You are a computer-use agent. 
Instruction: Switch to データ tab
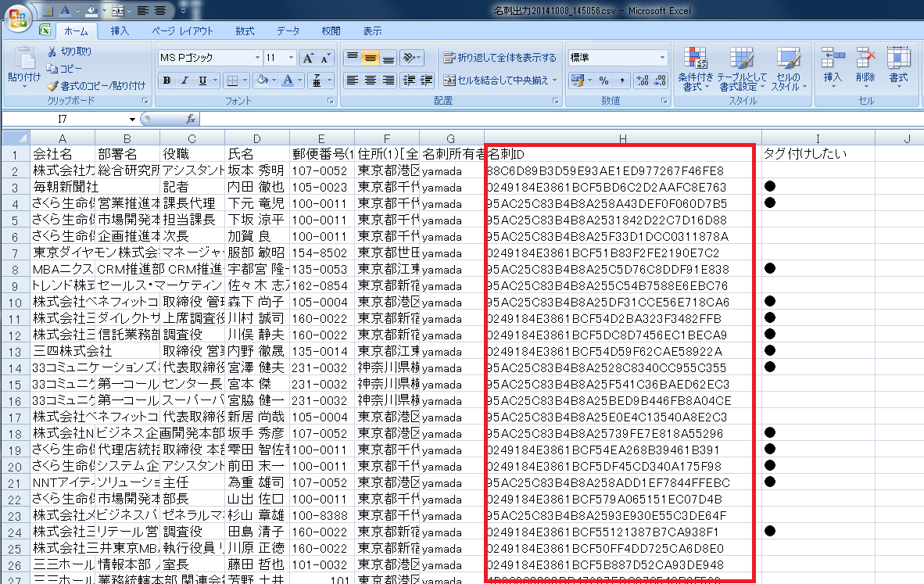[x=288, y=30]
